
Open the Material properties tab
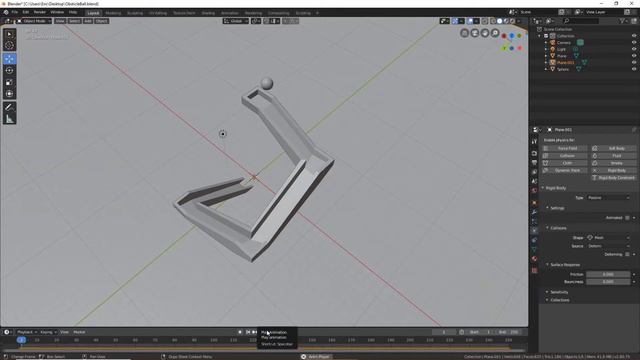(534, 259)
